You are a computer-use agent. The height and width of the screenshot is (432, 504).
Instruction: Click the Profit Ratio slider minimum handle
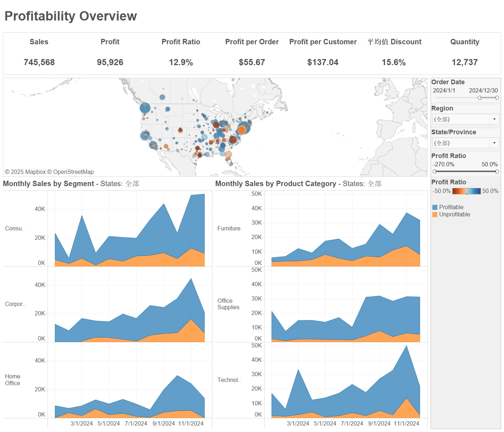[x=435, y=172]
